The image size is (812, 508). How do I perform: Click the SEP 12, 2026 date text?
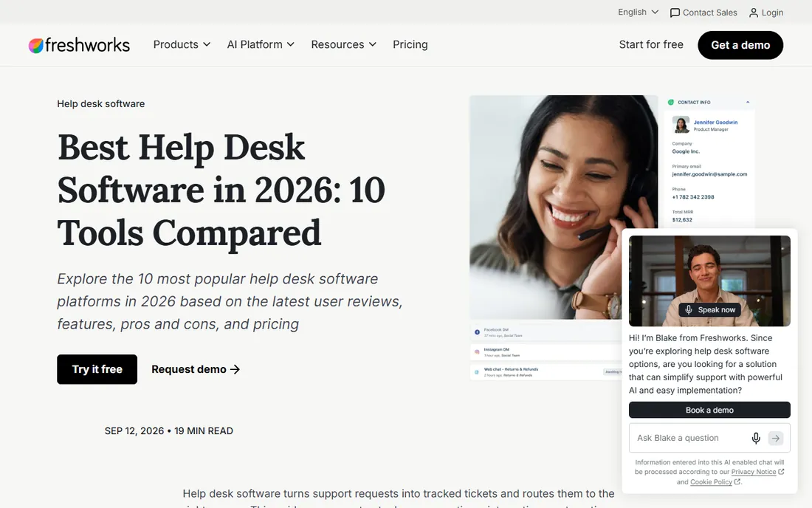134,431
